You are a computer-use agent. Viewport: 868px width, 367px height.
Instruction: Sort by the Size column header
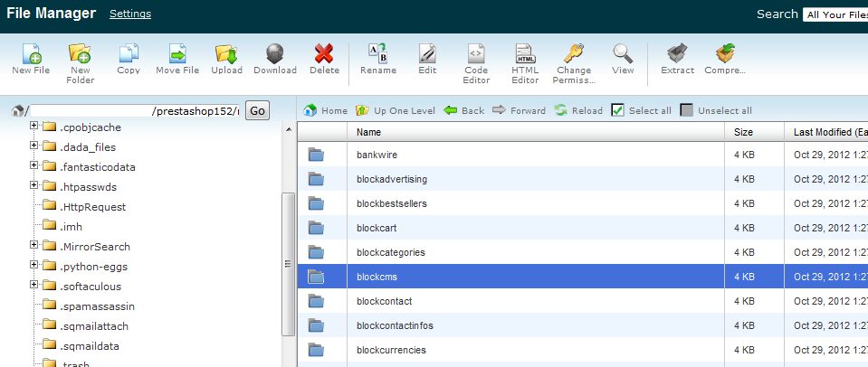click(742, 132)
